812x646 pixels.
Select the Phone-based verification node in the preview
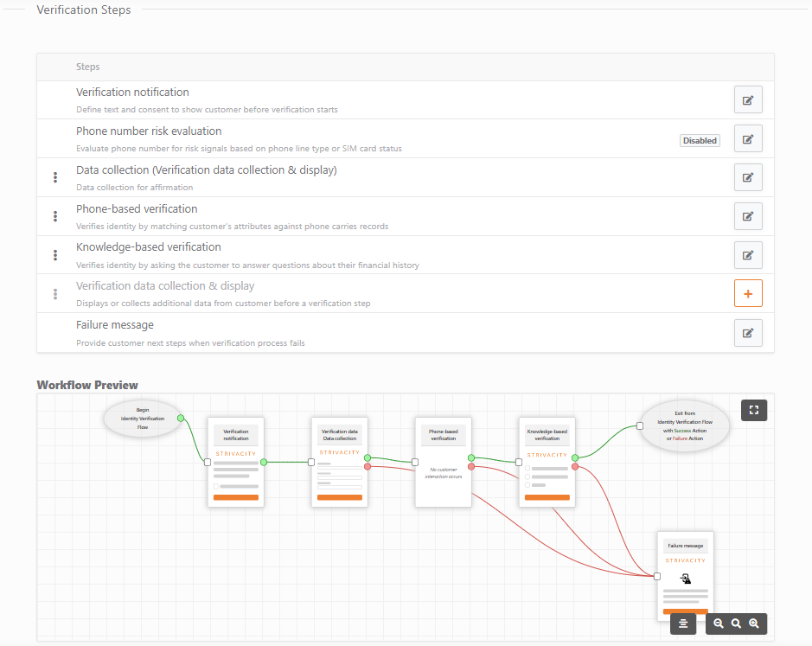443,463
